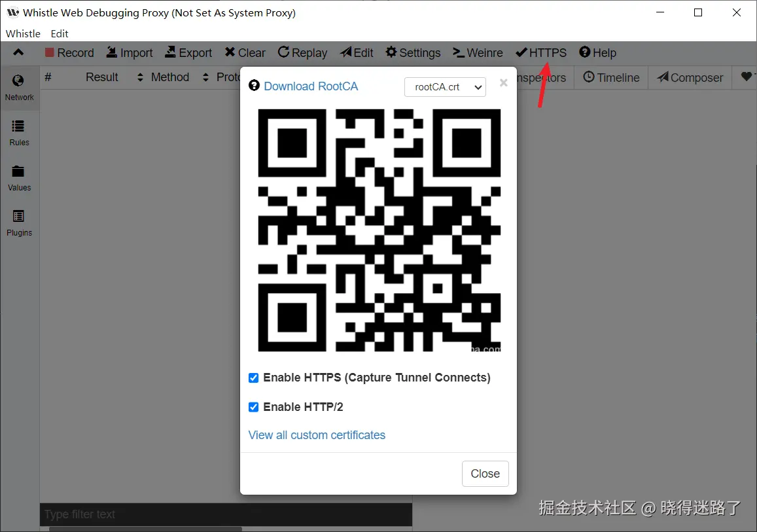This screenshot has height=532, width=757.
Task: Minimize the Whistle window
Action: [x=660, y=12]
